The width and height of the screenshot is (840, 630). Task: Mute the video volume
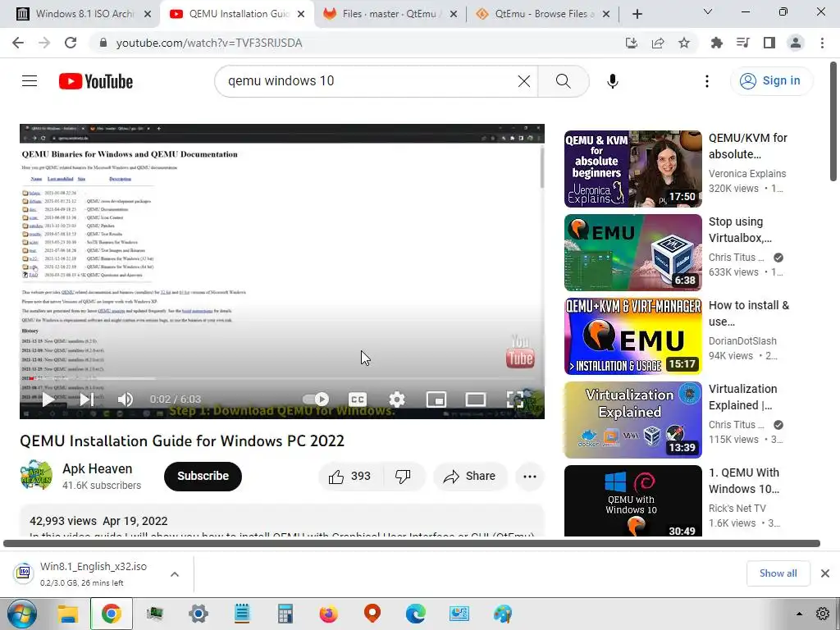coord(125,399)
